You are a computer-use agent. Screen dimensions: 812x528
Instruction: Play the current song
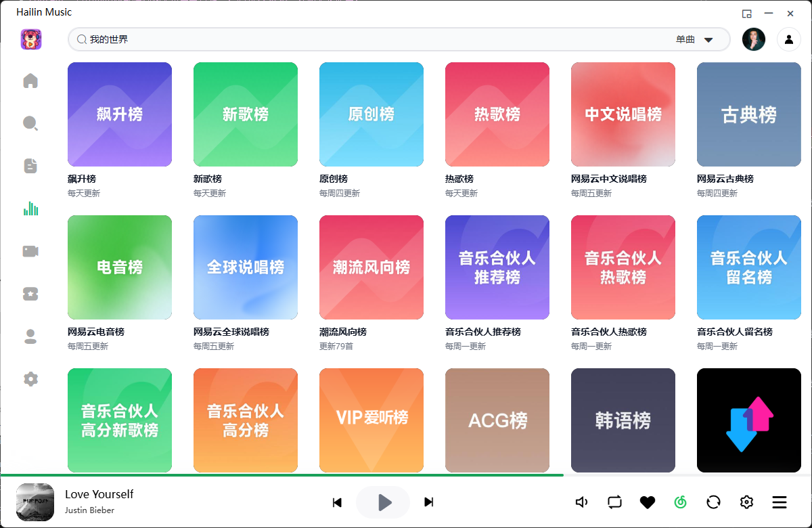tap(384, 502)
